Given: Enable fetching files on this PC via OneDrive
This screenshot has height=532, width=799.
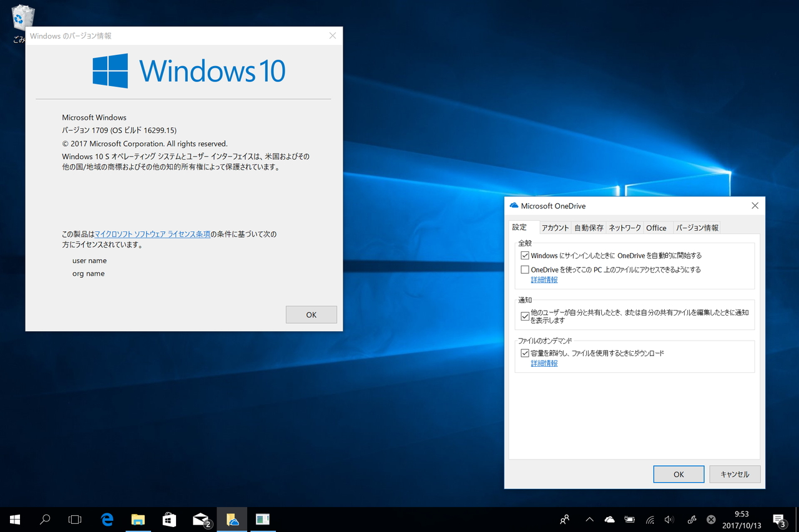Looking at the screenshot, I should [525, 269].
